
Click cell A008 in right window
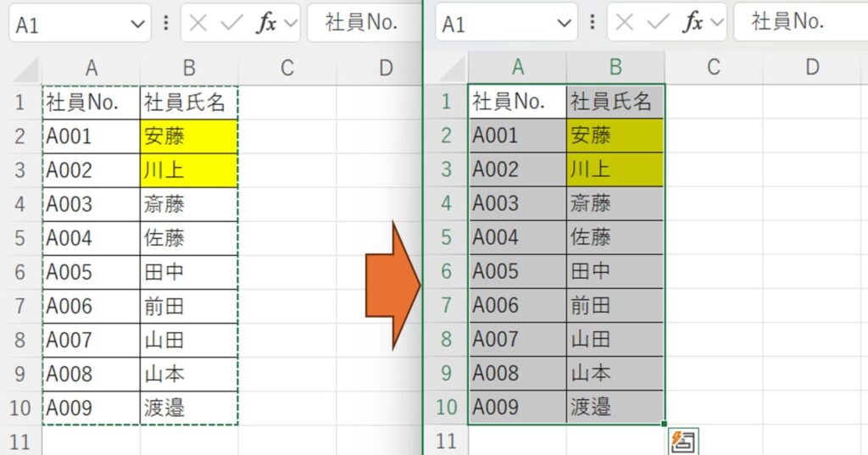point(518,373)
